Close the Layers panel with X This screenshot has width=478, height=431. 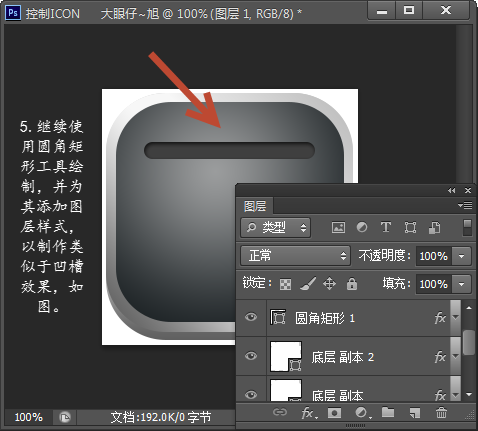click(x=468, y=190)
